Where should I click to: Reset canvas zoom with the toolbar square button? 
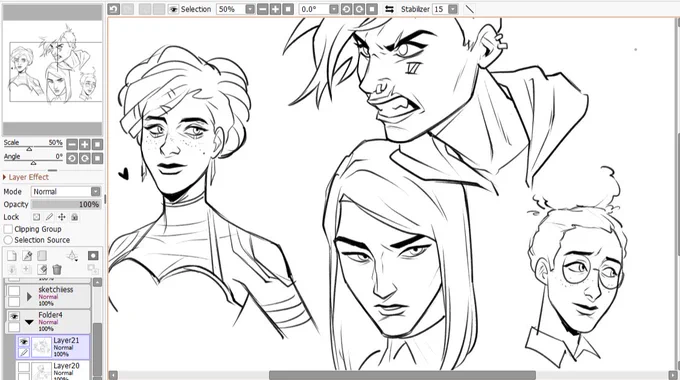pyautogui.click(x=288, y=9)
